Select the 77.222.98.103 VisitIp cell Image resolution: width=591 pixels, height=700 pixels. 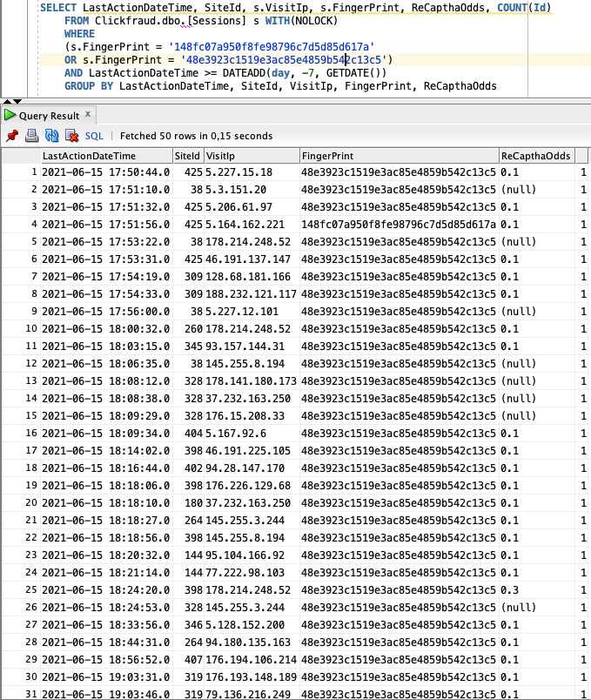[x=252, y=573]
